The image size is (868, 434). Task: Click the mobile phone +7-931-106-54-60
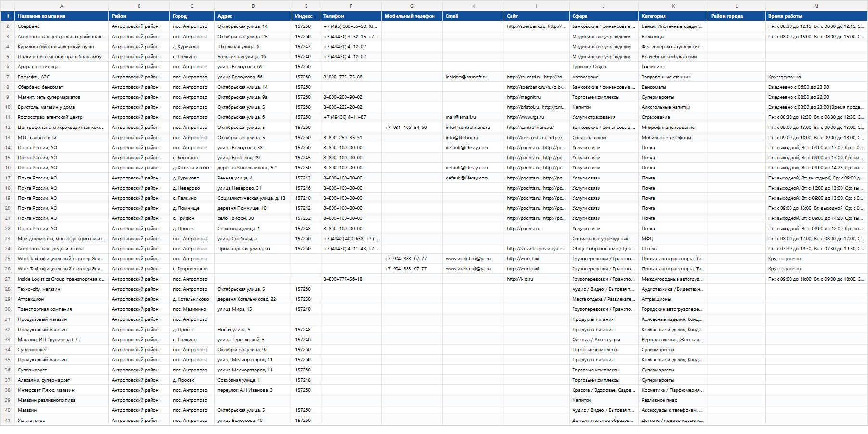click(x=412, y=128)
